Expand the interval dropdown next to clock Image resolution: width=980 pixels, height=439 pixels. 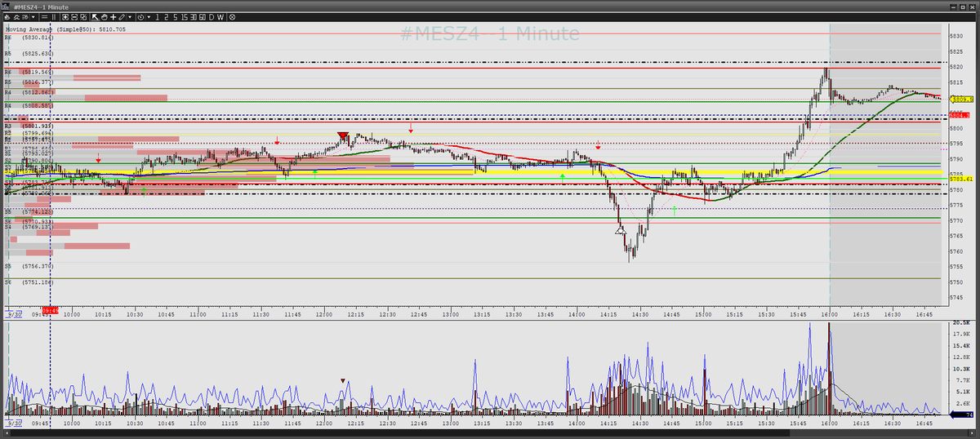coord(149,17)
